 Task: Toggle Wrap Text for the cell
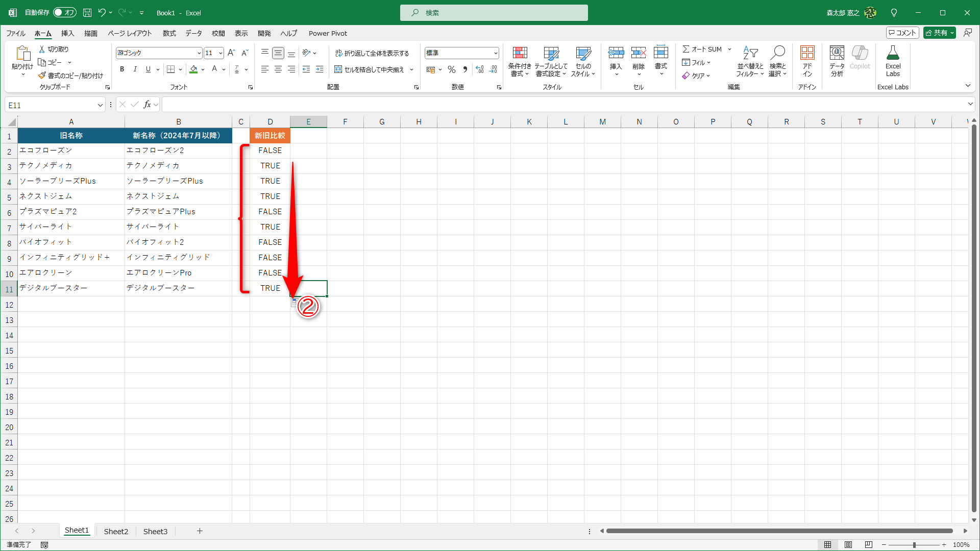(372, 53)
